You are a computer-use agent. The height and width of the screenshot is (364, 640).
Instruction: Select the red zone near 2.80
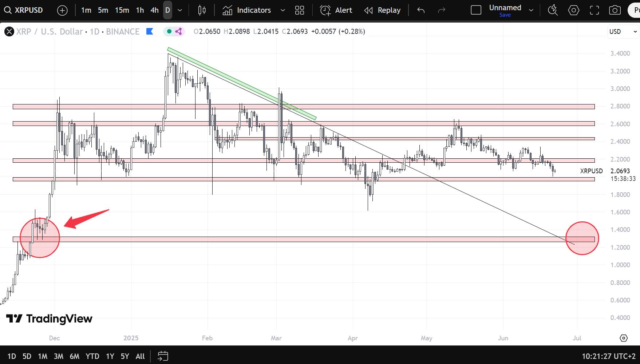[x=304, y=107]
